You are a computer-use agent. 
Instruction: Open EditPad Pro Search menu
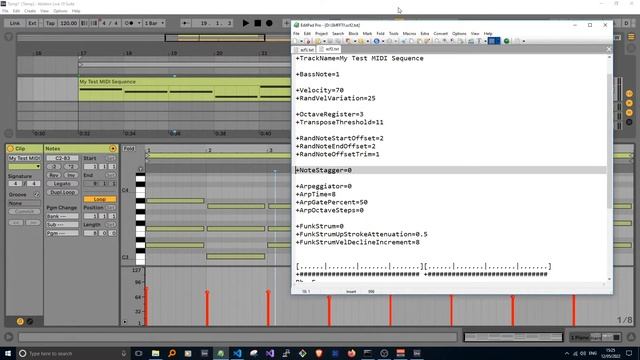(x=338, y=33)
